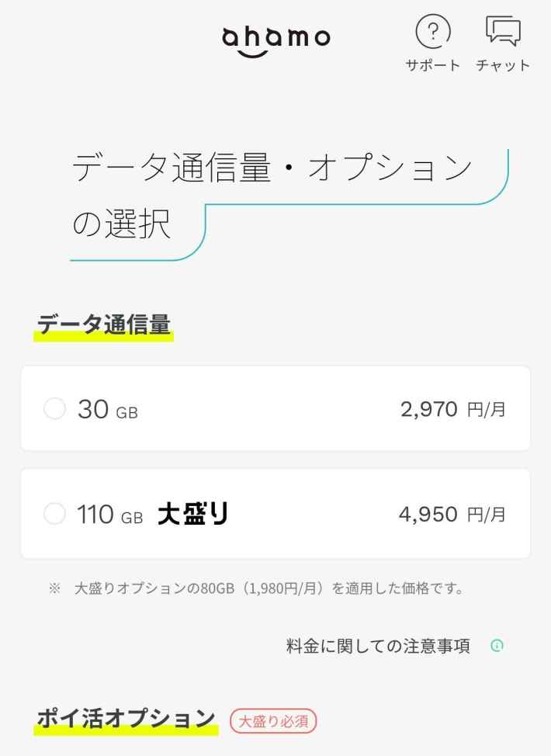Click the ポイ活オプション section heading

(126, 719)
